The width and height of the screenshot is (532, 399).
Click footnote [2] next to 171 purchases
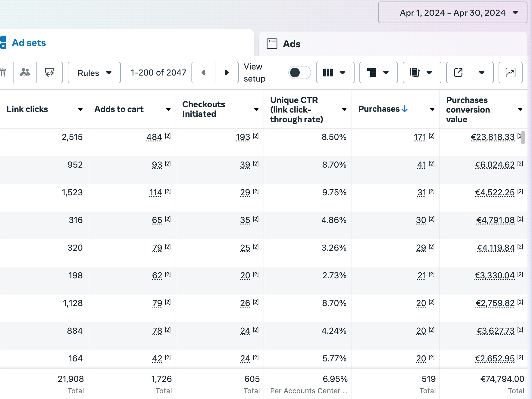(432, 136)
